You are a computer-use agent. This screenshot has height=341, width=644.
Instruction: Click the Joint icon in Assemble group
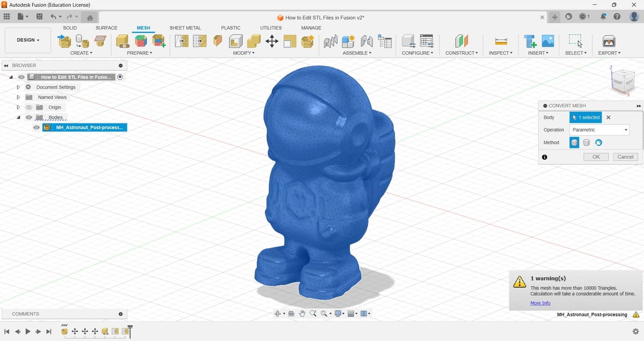pyautogui.click(x=367, y=41)
